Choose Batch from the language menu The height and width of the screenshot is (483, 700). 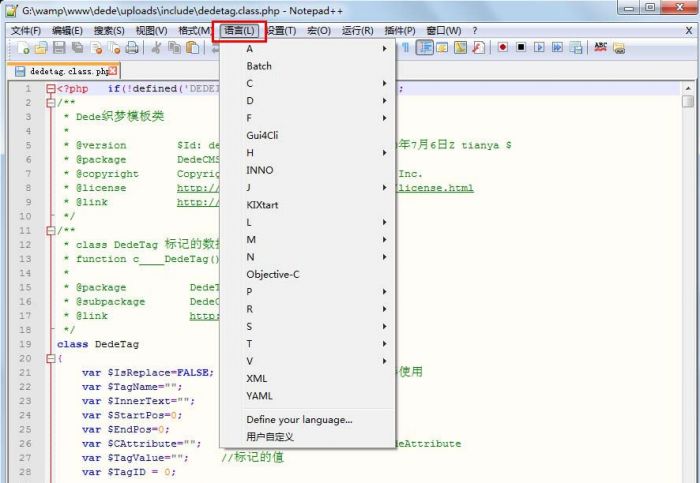308,66
